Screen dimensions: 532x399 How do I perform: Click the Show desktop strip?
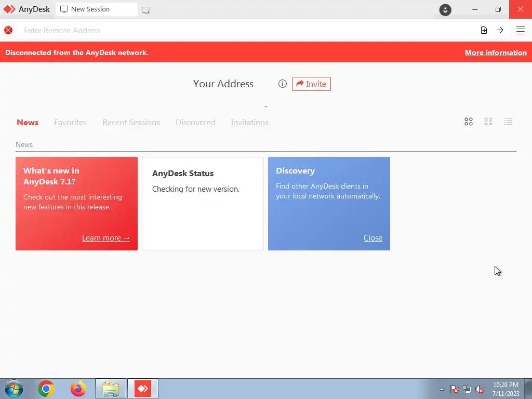528,389
